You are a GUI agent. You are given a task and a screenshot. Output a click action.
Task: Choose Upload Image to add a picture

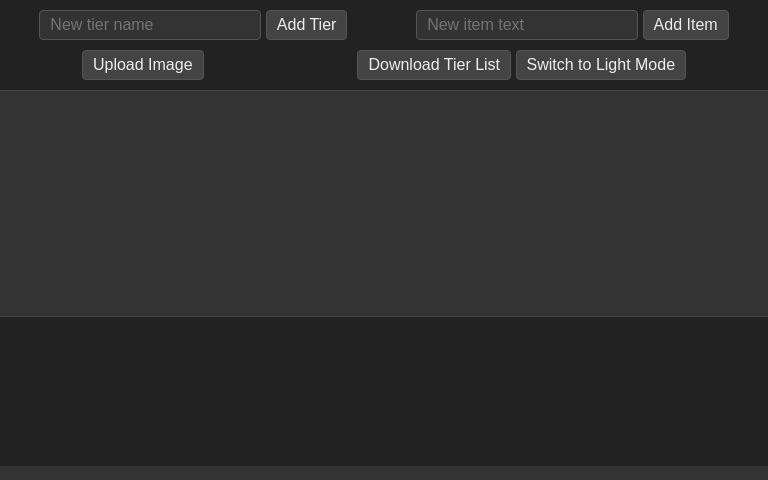143,65
